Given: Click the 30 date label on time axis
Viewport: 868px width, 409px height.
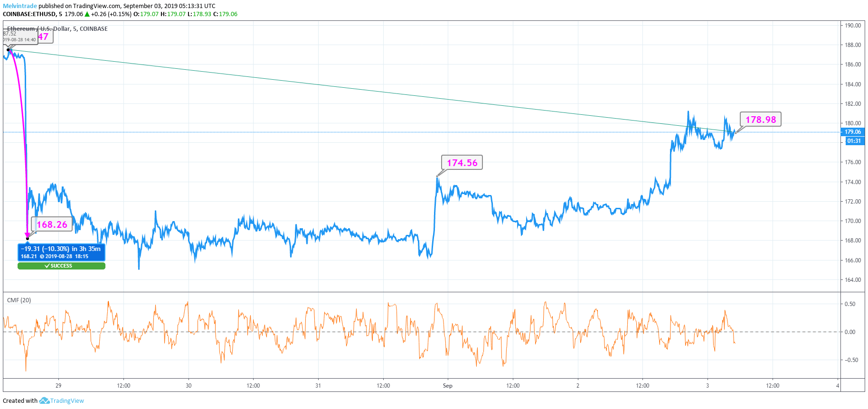Looking at the screenshot, I should 189,386.
